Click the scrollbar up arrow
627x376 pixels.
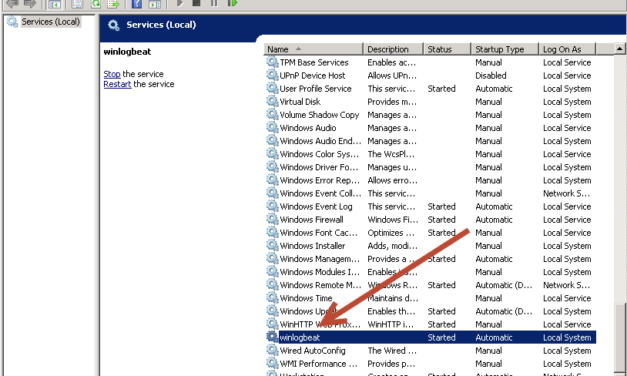point(619,49)
